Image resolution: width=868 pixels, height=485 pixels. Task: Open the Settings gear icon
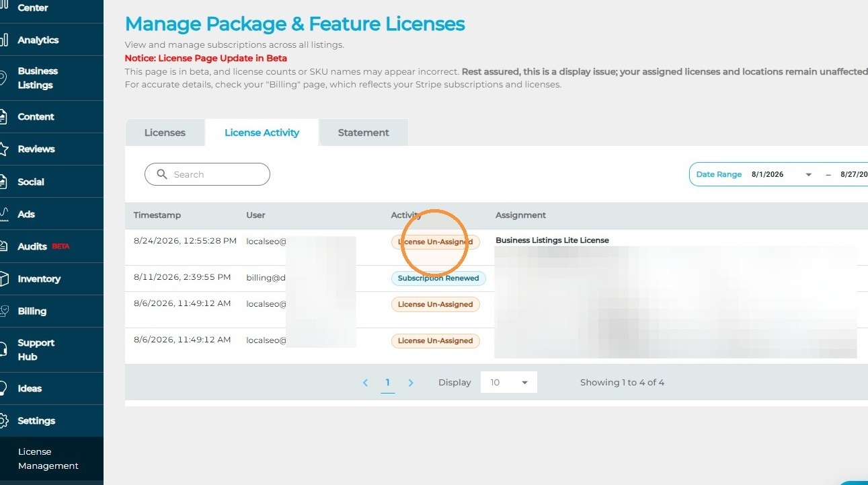pyautogui.click(x=3, y=421)
